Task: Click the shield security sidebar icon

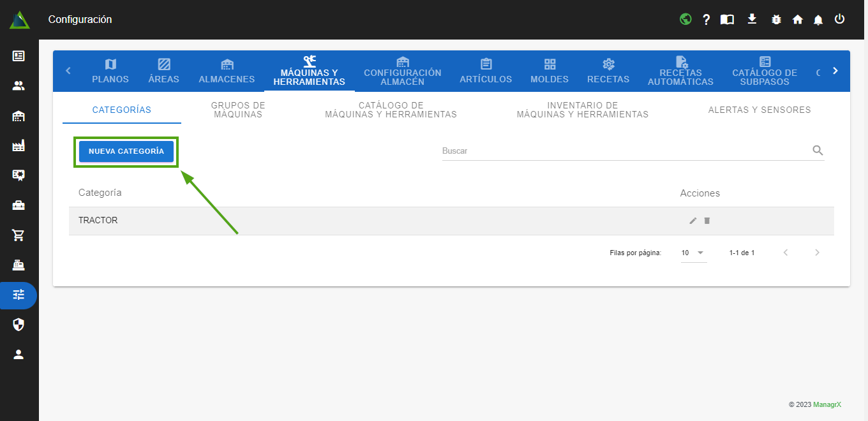Action: click(x=19, y=325)
